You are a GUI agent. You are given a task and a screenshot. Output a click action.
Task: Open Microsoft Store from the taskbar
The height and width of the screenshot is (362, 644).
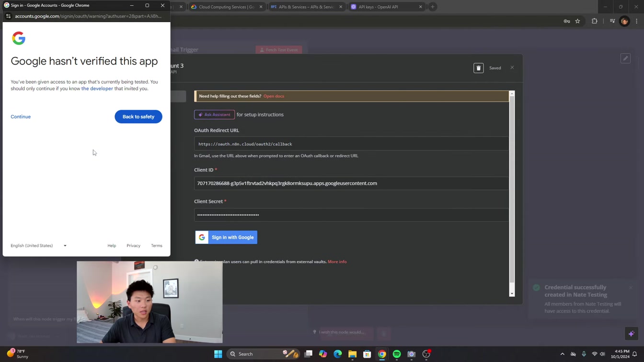pos(367,354)
